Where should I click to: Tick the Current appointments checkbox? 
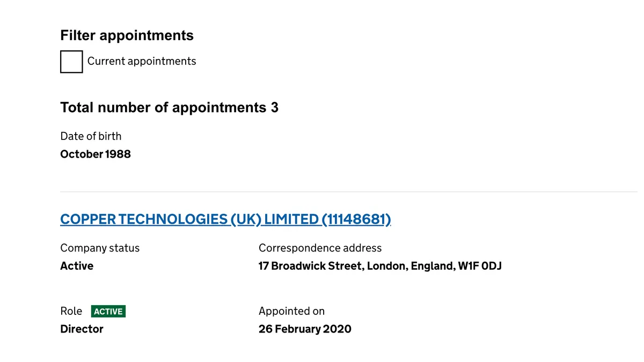pyautogui.click(x=71, y=62)
